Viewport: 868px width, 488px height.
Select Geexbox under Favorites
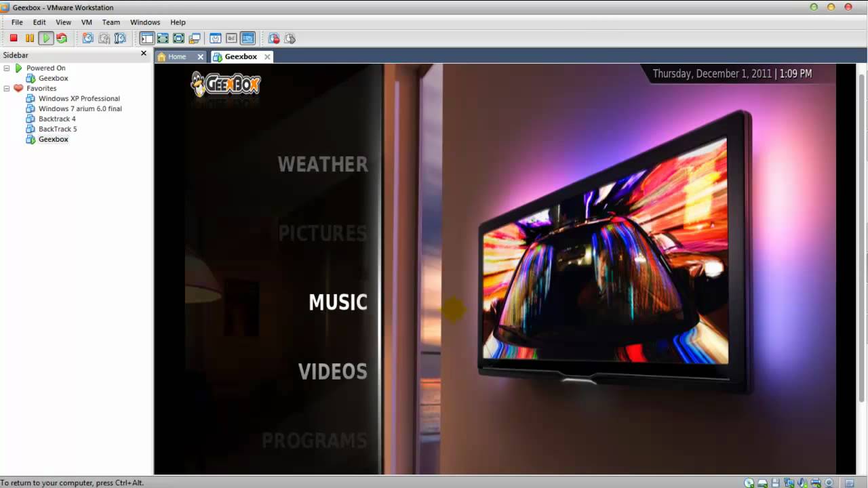tap(53, 139)
